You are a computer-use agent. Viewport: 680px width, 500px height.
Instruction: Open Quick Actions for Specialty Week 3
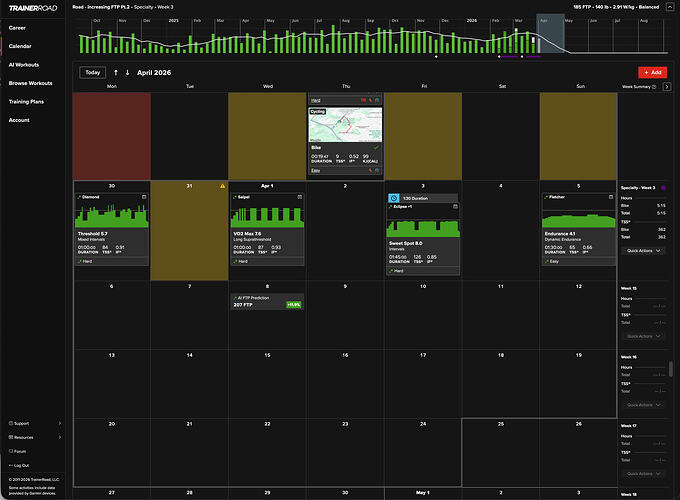coord(644,251)
